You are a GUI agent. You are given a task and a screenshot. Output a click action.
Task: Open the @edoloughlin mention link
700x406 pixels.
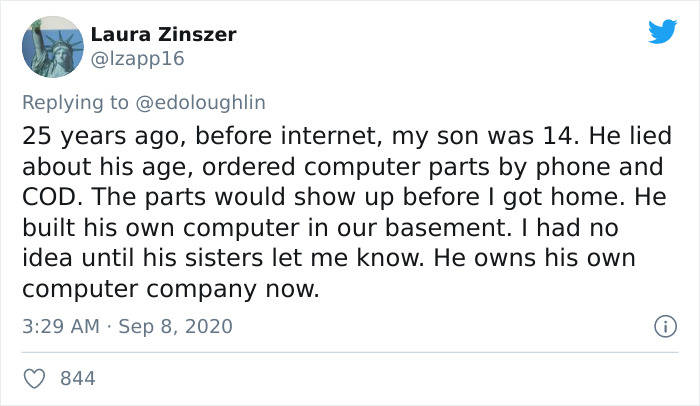[200, 103]
